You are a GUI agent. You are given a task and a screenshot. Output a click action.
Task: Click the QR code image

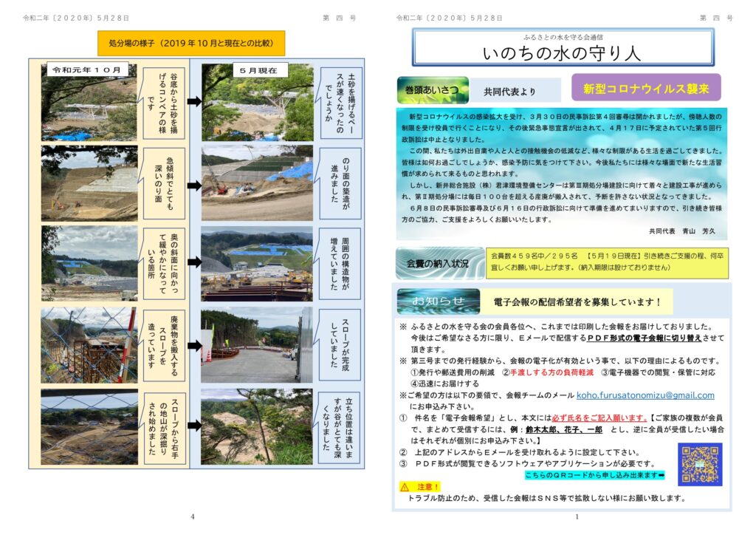700,464
